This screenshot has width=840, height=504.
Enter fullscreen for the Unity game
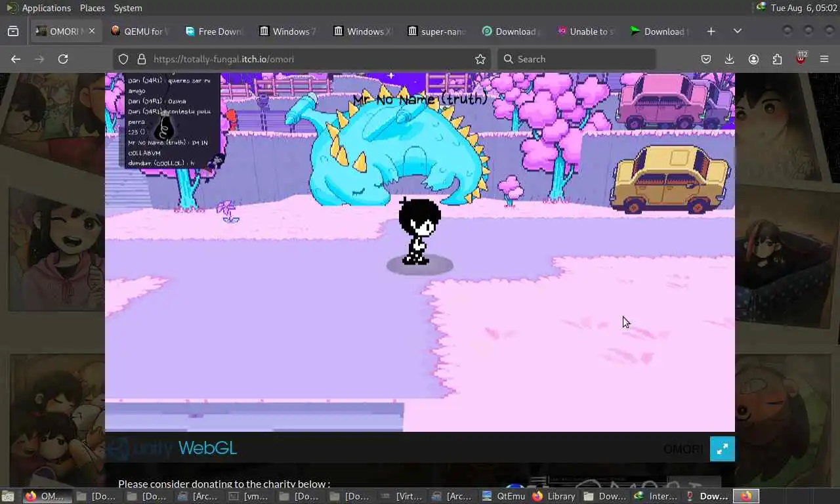(x=723, y=449)
